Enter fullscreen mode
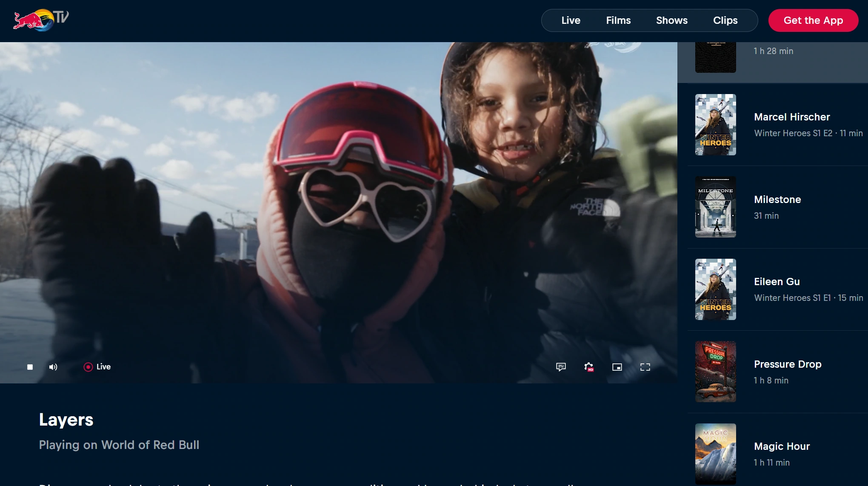 point(645,367)
